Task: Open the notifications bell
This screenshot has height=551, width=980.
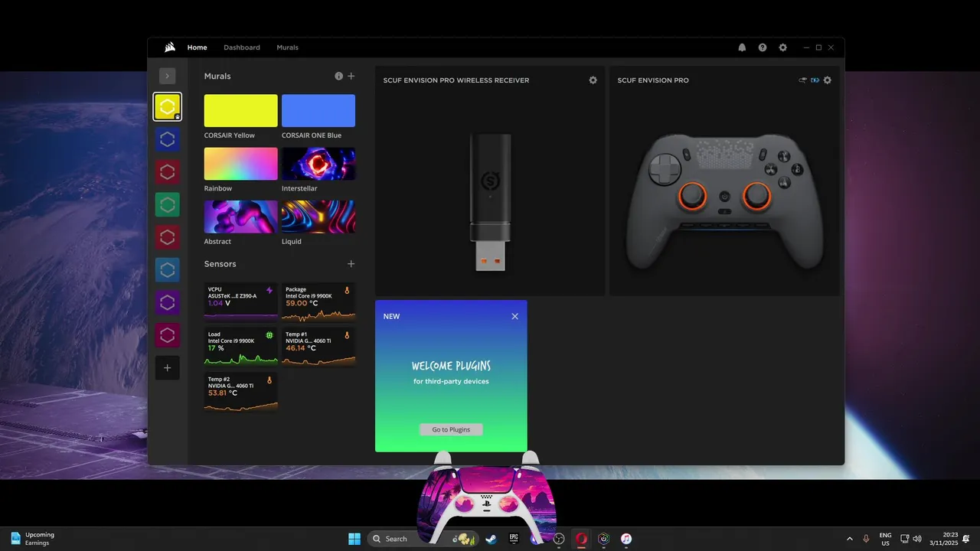Action: click(742, 47)
